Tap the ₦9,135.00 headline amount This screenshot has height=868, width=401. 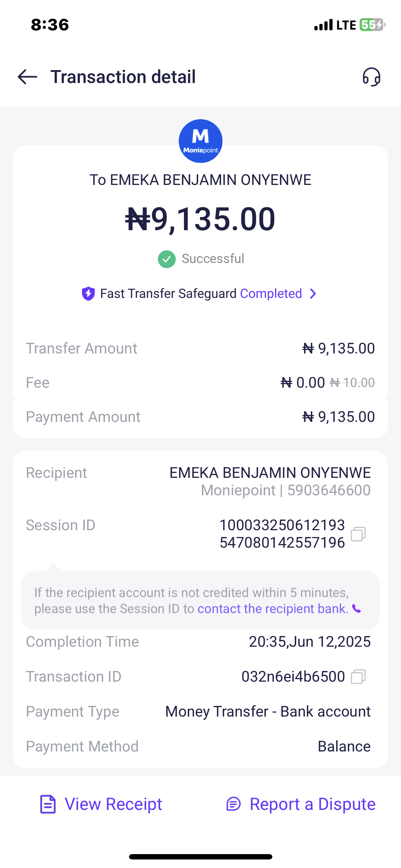[200, 219]
